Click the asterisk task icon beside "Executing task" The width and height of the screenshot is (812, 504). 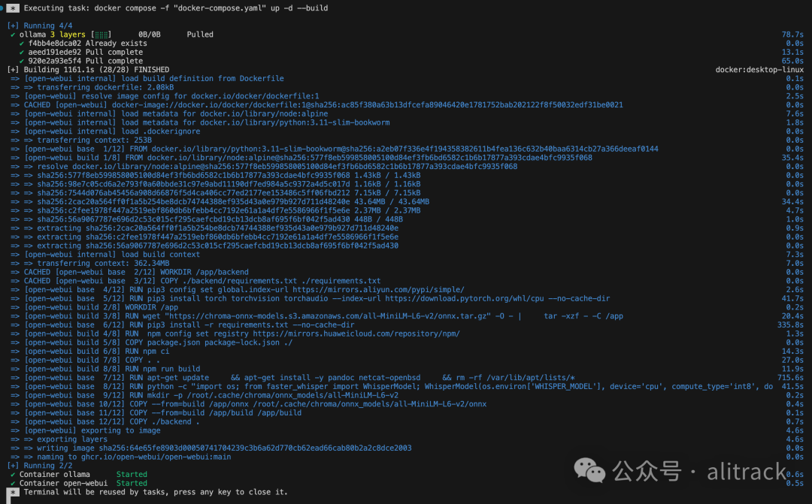point(13,8)
